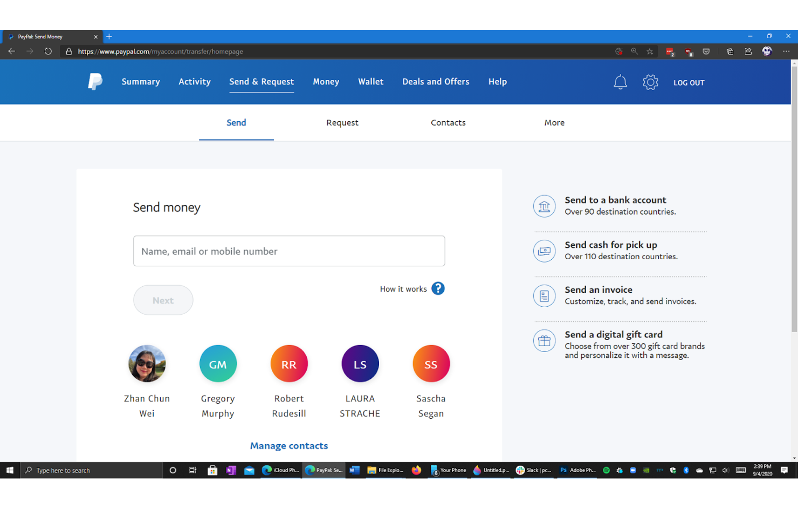Image resolution: width=798 pixels, height=532 pixels.
Task: Open PayPal account settings gear
Action: pos(650,82)
